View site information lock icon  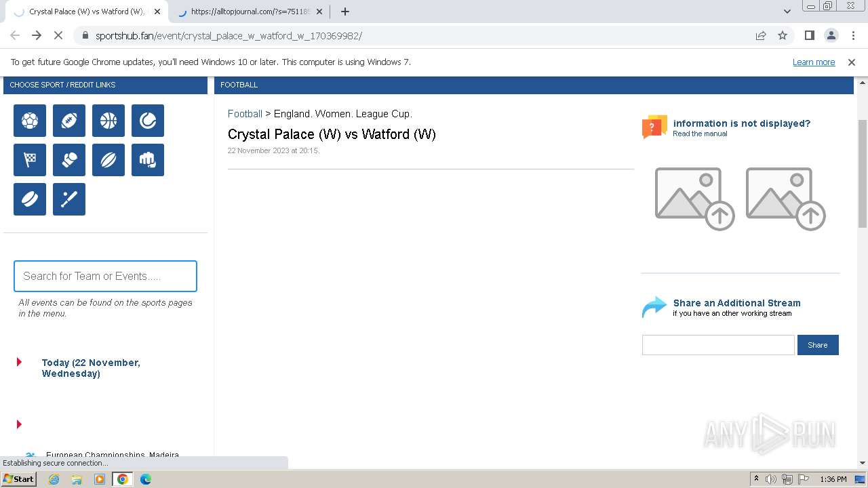(85, 35)
